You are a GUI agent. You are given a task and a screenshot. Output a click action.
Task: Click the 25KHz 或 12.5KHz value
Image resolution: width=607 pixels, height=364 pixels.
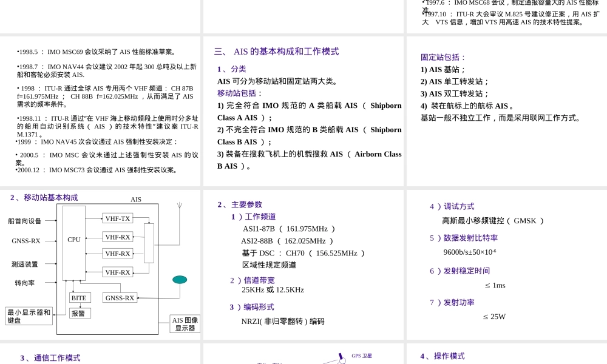point(273,290)
